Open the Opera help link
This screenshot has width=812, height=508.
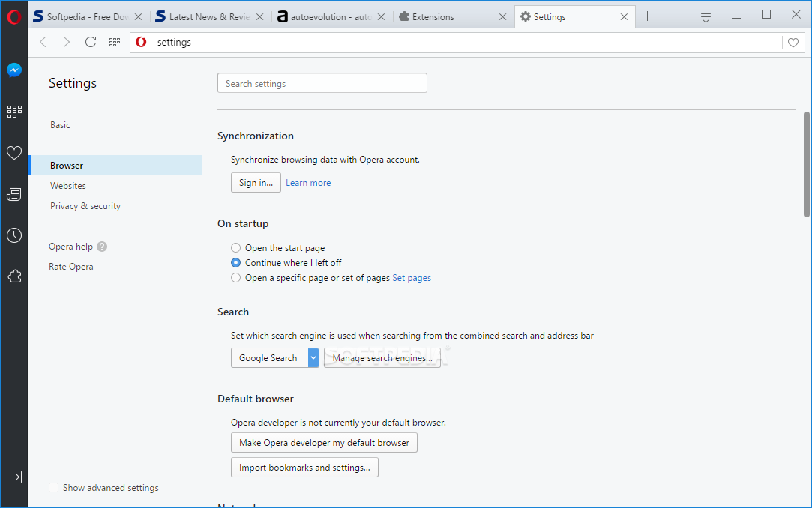click(x=70, y=247)
